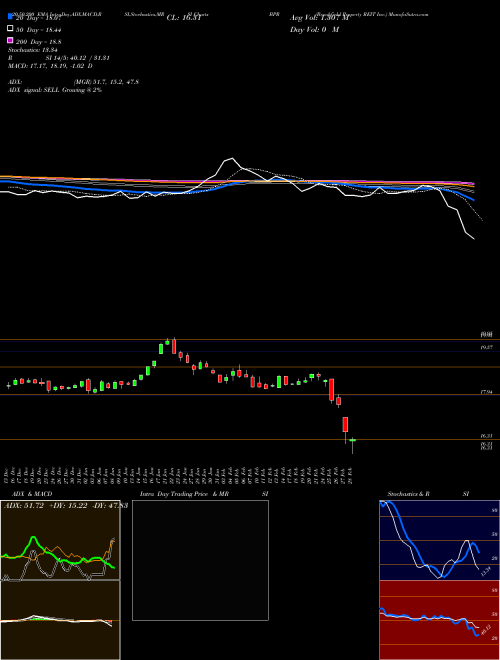Select the MACD values line

click(x=51, y=66)
